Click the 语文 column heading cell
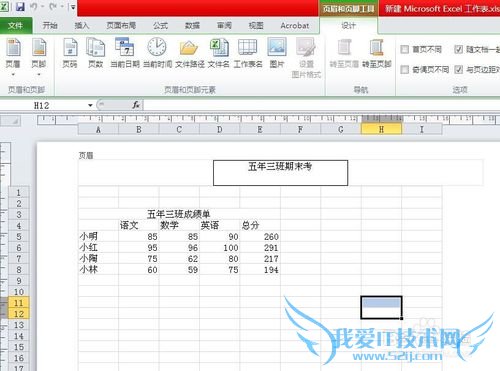The image size is (500, 371). click(139, 226)
